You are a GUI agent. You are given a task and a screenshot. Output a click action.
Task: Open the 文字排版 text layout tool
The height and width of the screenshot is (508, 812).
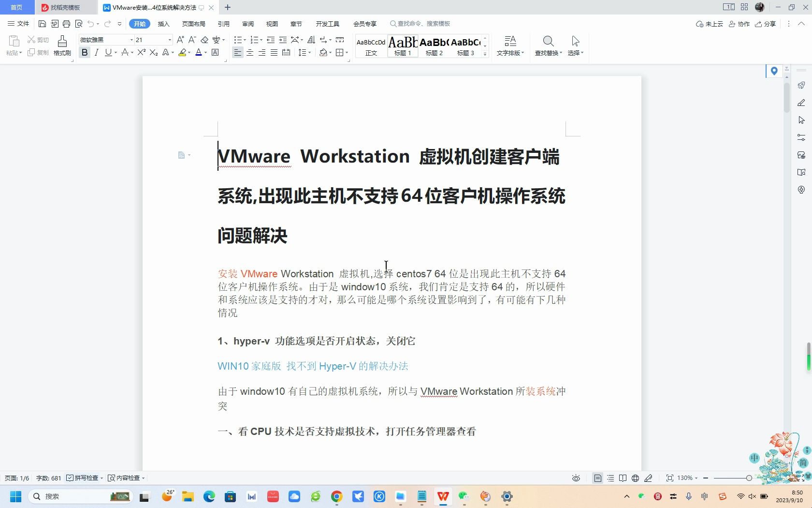pos(510,46)
